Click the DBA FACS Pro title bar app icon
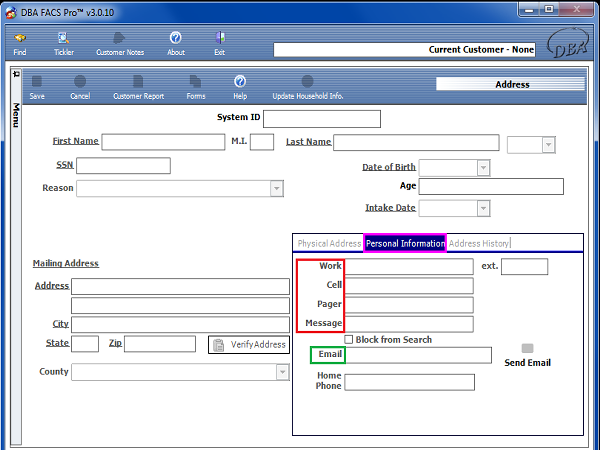 (x=11, y=13)
